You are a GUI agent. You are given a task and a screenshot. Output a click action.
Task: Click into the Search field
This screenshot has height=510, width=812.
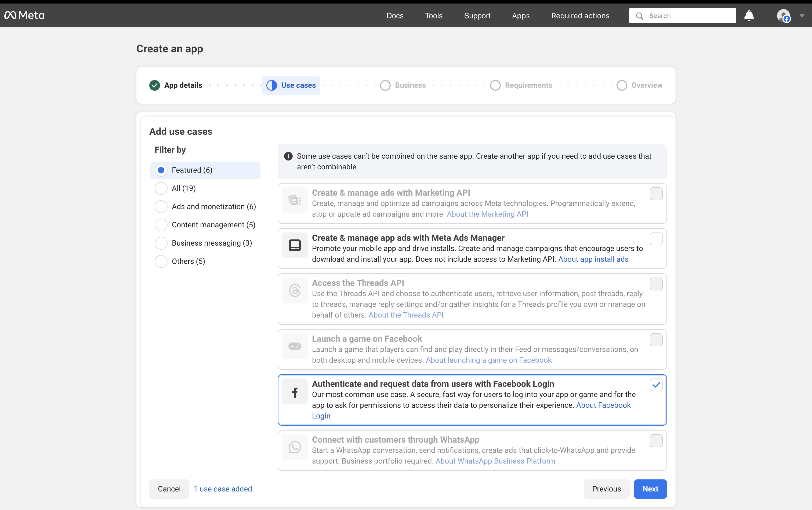point(688,16)
